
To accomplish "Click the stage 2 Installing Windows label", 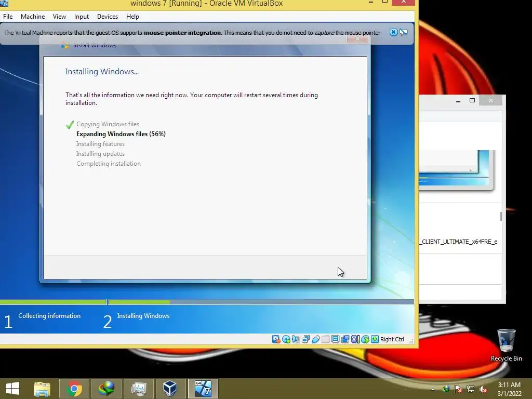I will (x=143, y=315).
